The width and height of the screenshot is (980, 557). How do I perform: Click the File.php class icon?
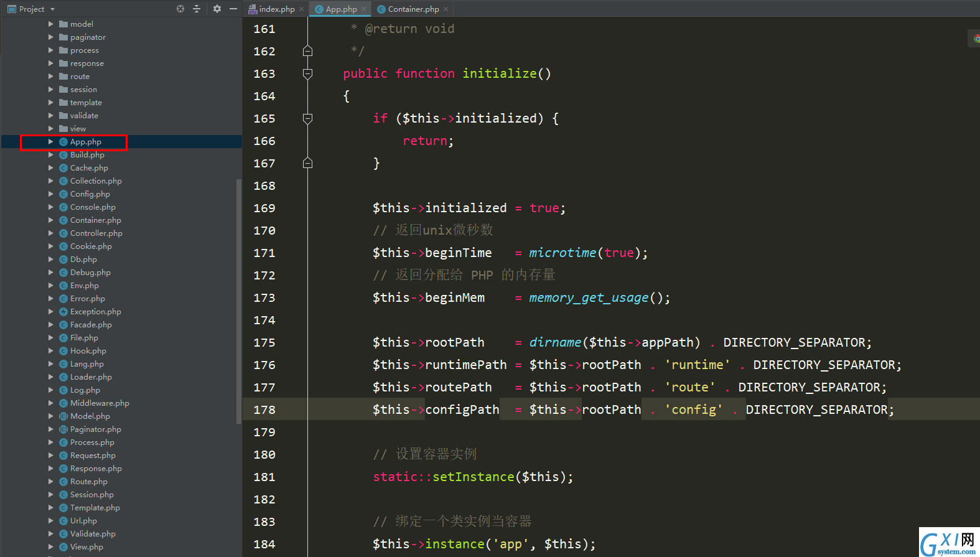[63, 338]
